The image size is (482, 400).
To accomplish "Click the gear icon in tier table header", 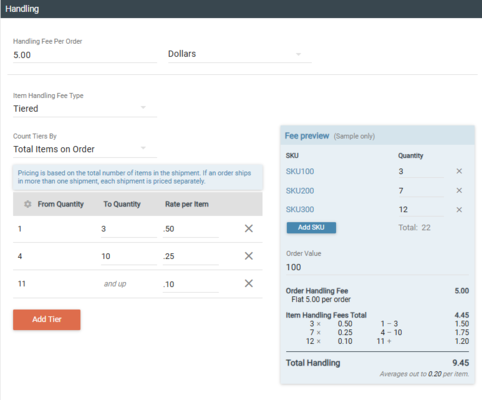I will pyautogui.click(x=28, y=204).
